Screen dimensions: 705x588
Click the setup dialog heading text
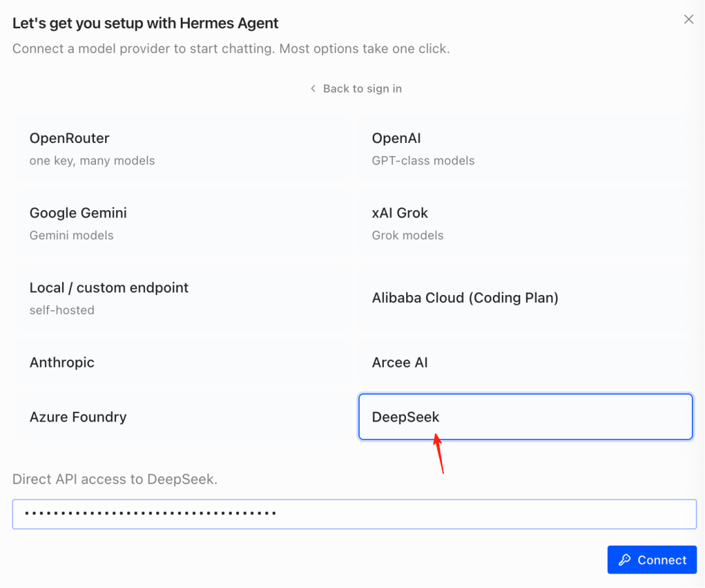tap(145, 23)
